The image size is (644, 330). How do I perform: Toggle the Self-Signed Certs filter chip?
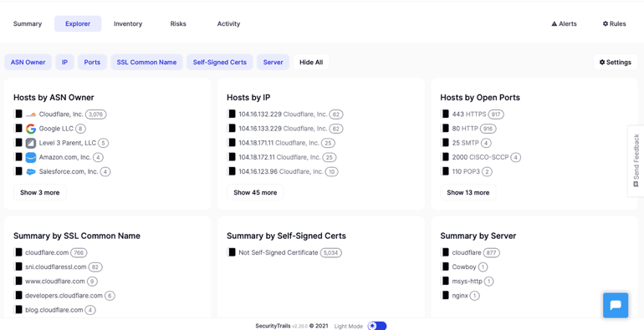click(220, 63)
